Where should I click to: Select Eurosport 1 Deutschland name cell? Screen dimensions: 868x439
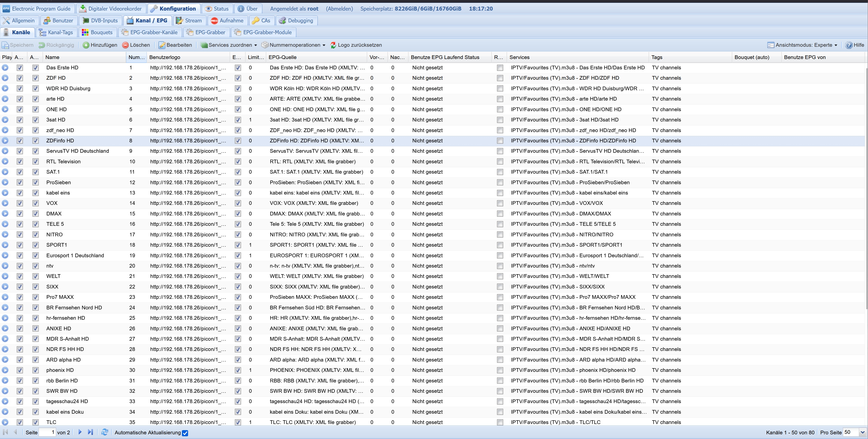click(x=85, y=256)
